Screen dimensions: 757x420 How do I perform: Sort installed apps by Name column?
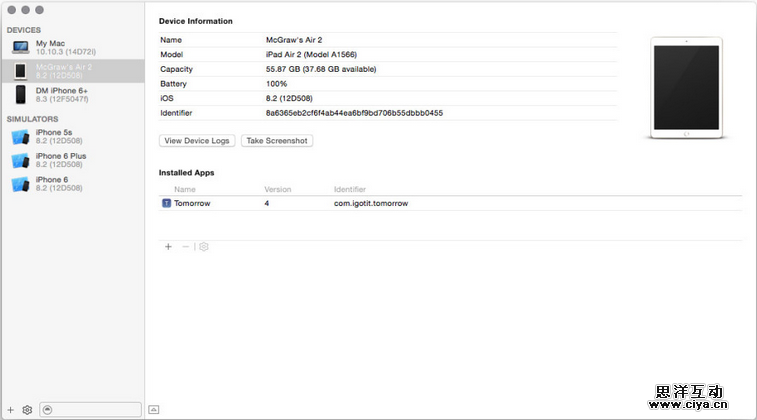185,189
